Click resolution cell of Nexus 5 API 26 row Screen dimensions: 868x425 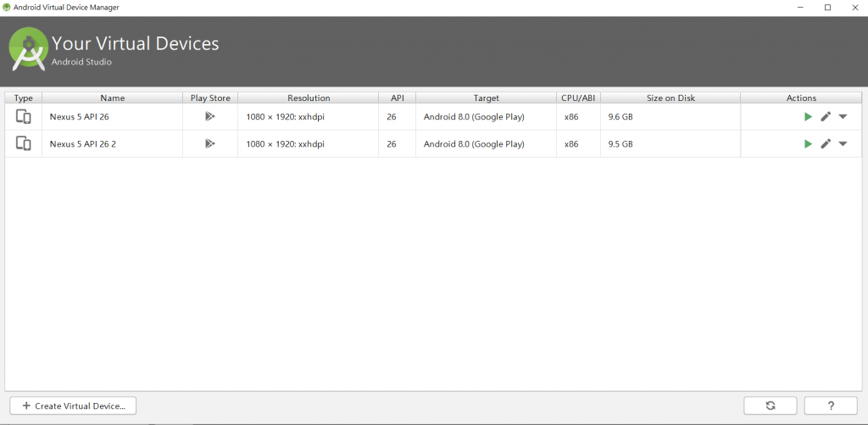click(309, 117)
